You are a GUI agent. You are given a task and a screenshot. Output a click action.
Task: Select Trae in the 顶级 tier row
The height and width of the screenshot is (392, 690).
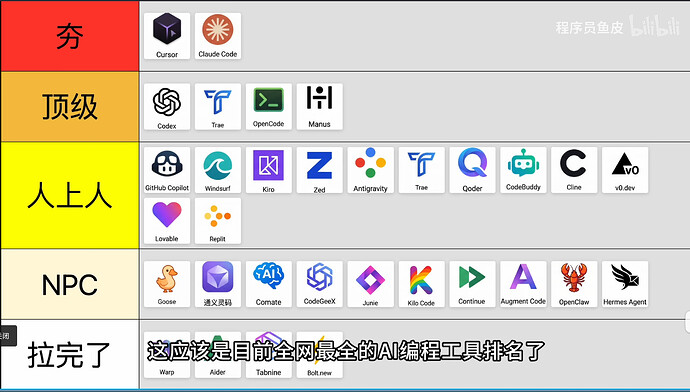pos(218,107)
